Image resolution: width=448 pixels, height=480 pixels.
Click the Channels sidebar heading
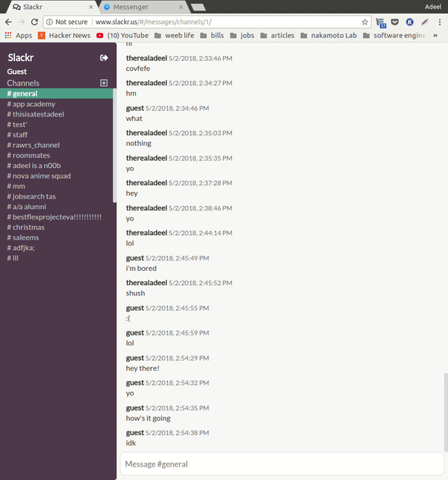pyautogui.click(x=23, y=83)
